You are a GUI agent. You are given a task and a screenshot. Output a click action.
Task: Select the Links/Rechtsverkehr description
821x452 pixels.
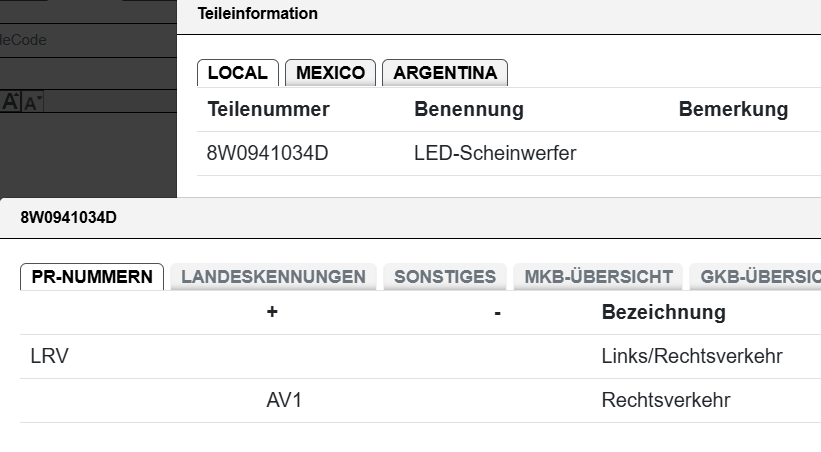(692, 356)
